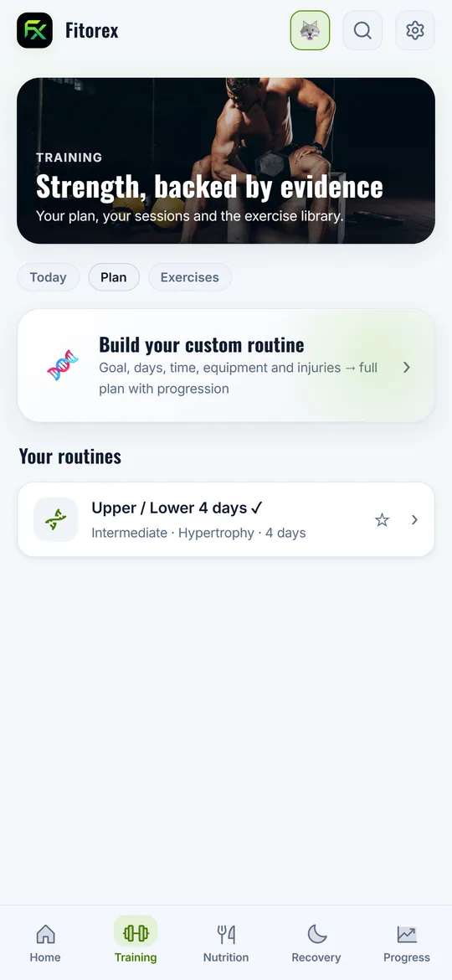This screenshot has width=452, height=980.
Task: Switch to the Today tab
Action: (48, 277)
